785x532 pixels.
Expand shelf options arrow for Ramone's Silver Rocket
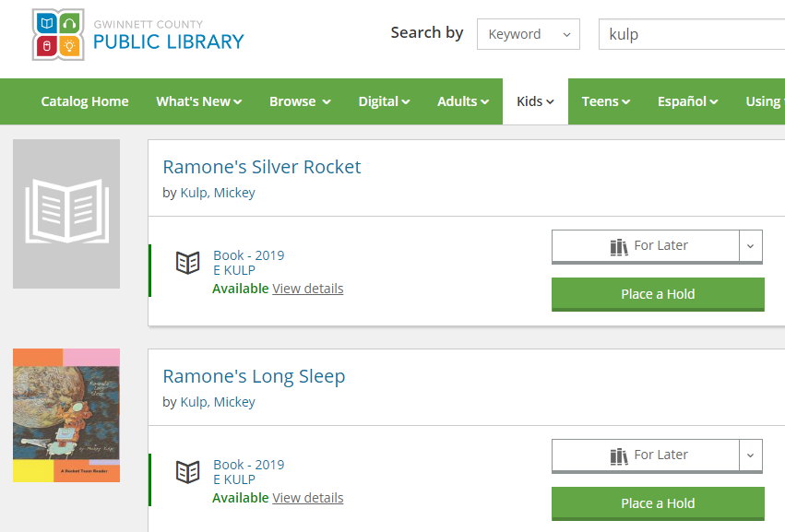(x=751, y=246)
